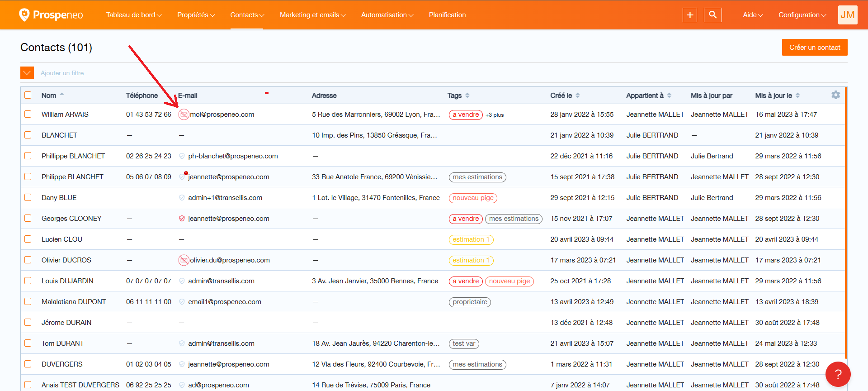Expand the orange filter chevron button
This screenshot has height=391, width=868.
(x=27, y=73)
